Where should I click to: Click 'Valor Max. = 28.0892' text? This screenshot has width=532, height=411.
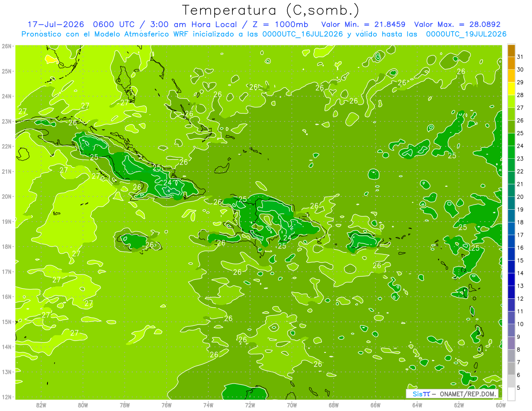pyautogui.click(x=457, y=24)
